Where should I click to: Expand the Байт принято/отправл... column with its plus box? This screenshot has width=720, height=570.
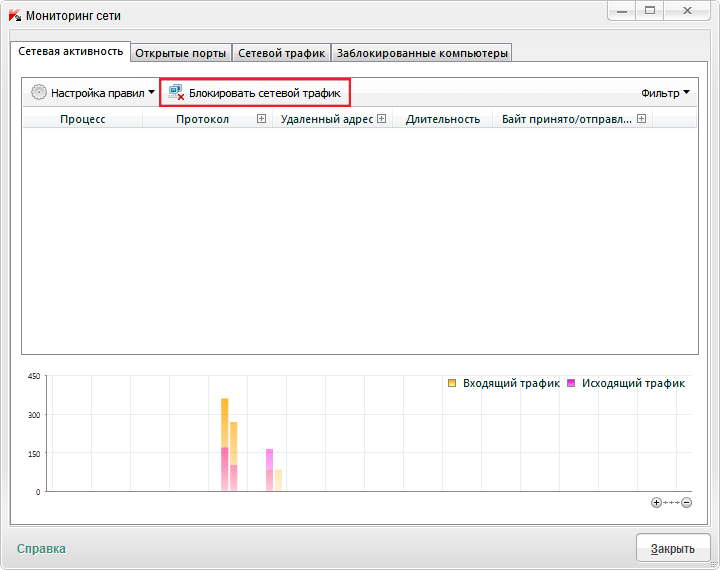click(641, 119)
